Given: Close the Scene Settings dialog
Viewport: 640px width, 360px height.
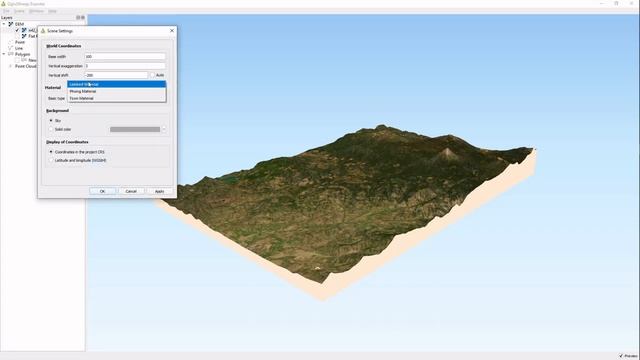Looking at the screenshot, I should tap(172, 31).
